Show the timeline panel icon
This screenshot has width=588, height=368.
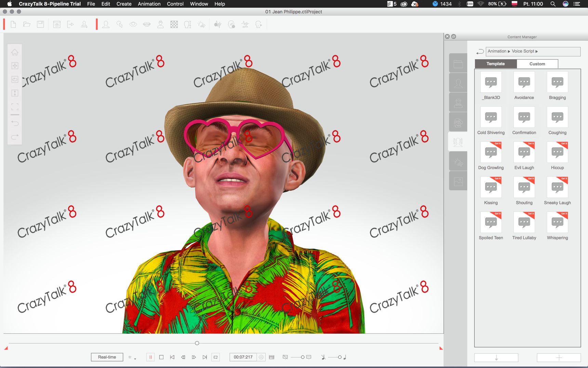pos(272,357)
